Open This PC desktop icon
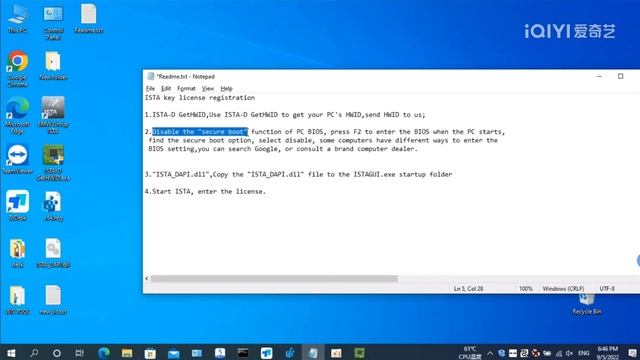This screenshot has height=360, width=640. (x=18, y=18)
